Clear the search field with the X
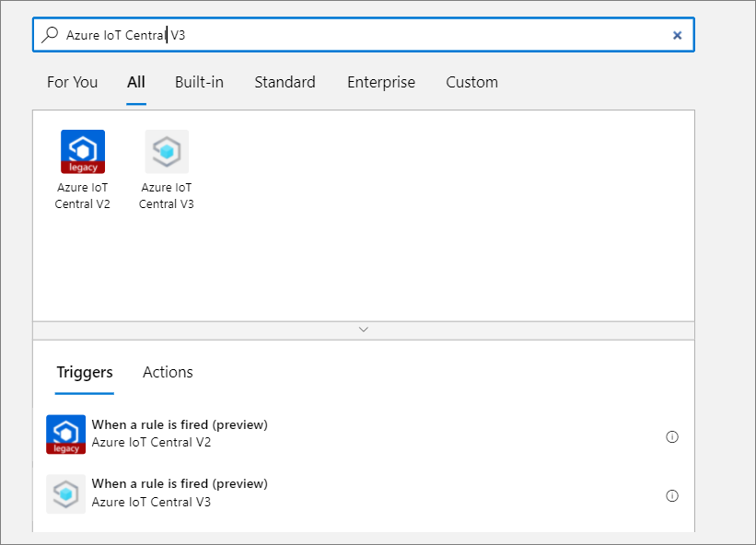This screenshot has height=545, width=756. pos(678,34)
